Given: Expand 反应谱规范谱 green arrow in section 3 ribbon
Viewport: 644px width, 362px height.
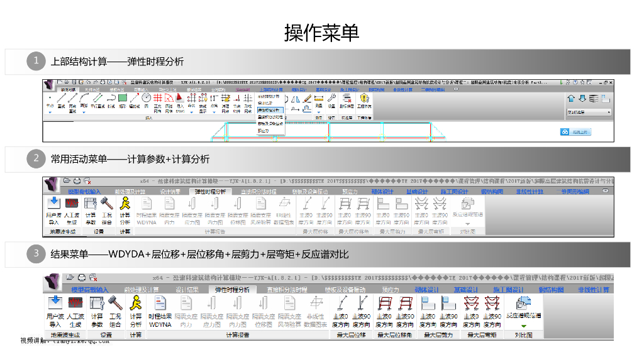Looking at the screenshot, I should pos(524,326).
